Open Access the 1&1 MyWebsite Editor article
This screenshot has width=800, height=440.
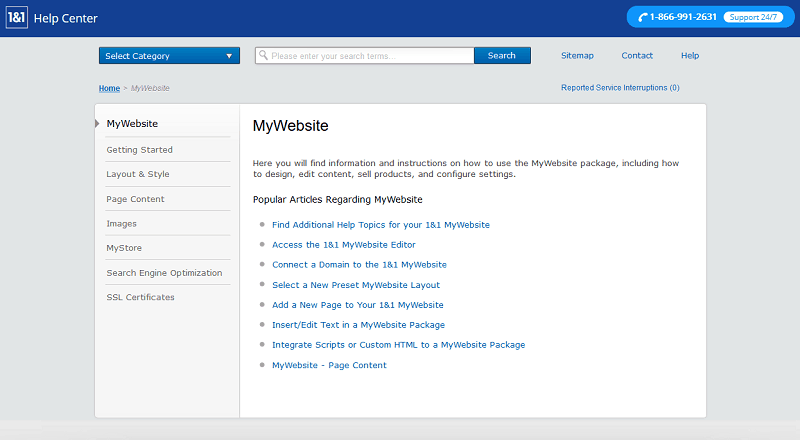tap(344, 245)
